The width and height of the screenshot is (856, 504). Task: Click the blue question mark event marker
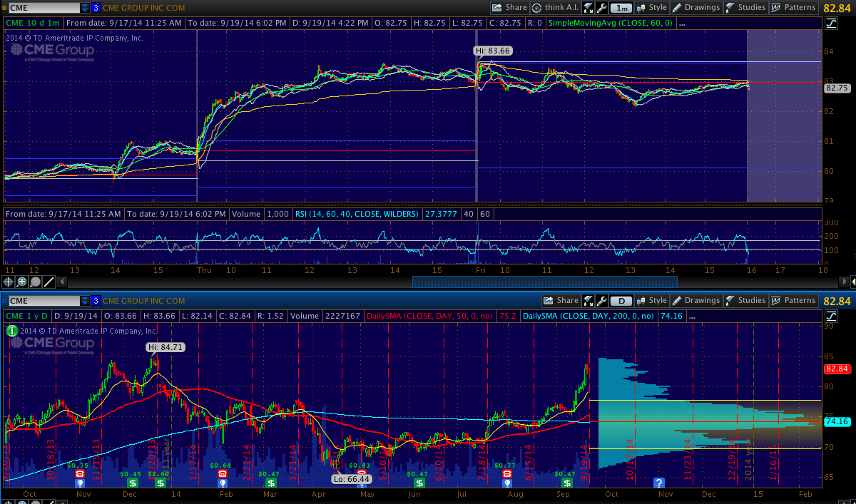coord(658,483)
